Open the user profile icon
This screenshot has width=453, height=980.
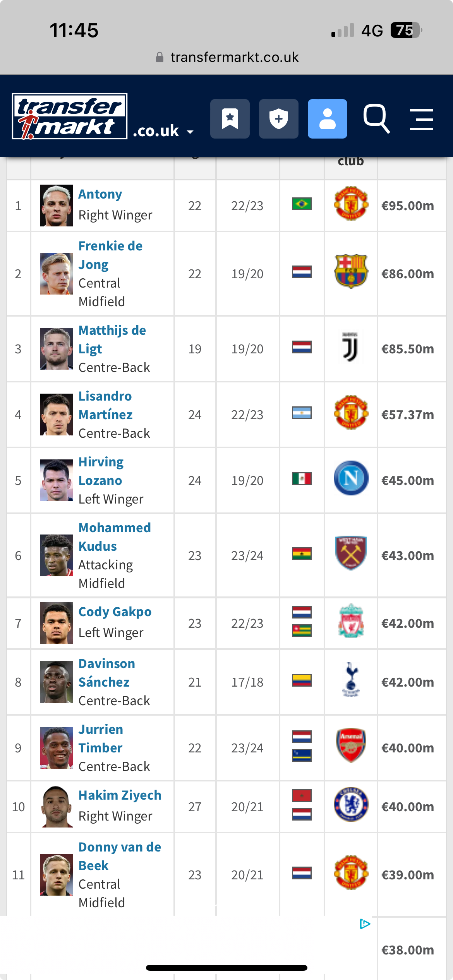coord(328,119)
